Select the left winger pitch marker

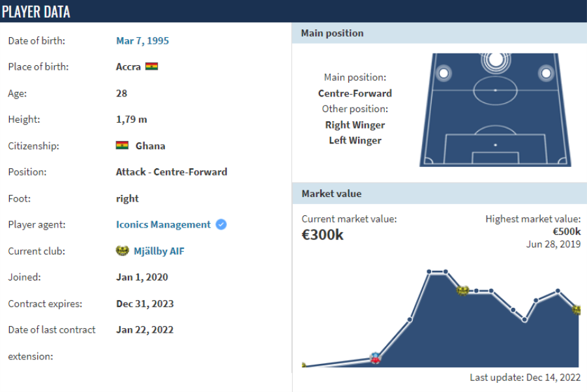[444, 73]
